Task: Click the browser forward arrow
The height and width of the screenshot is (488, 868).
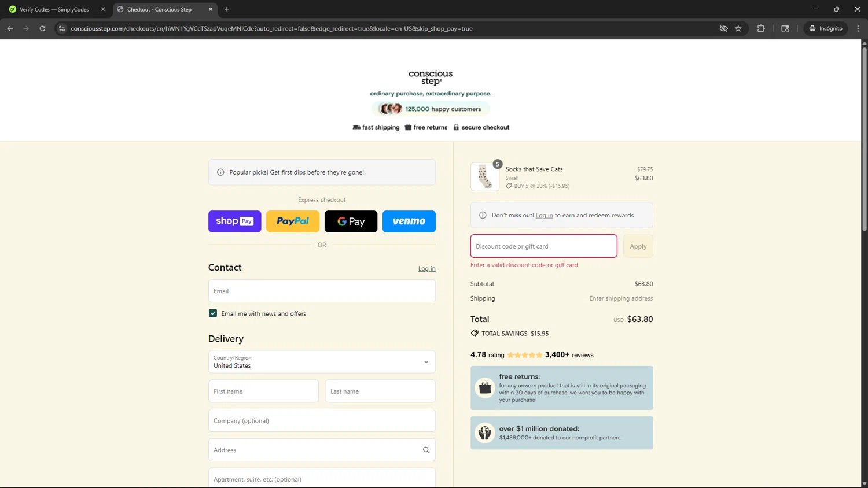Action: click(x=26, y=28)
